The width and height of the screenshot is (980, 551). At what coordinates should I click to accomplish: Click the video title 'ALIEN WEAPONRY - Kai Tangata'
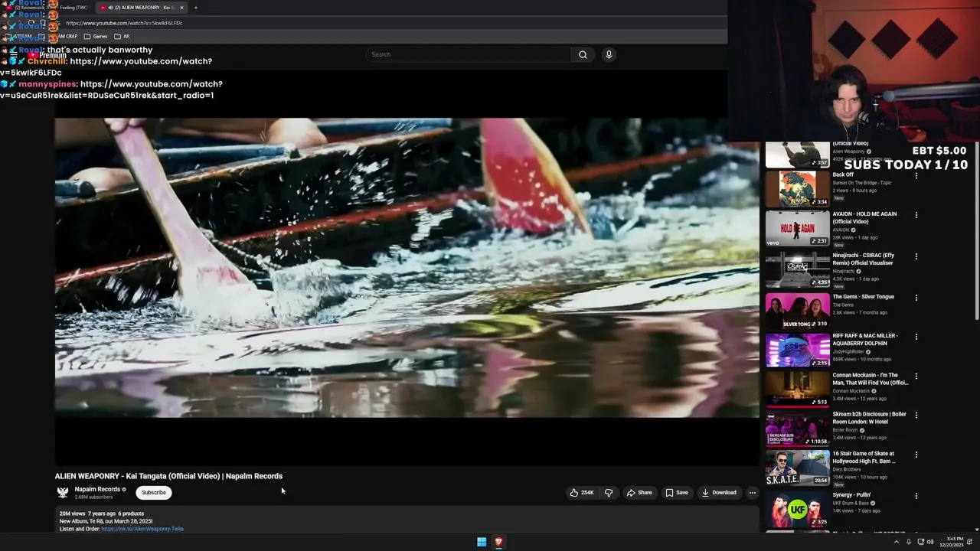click(168, 476)
